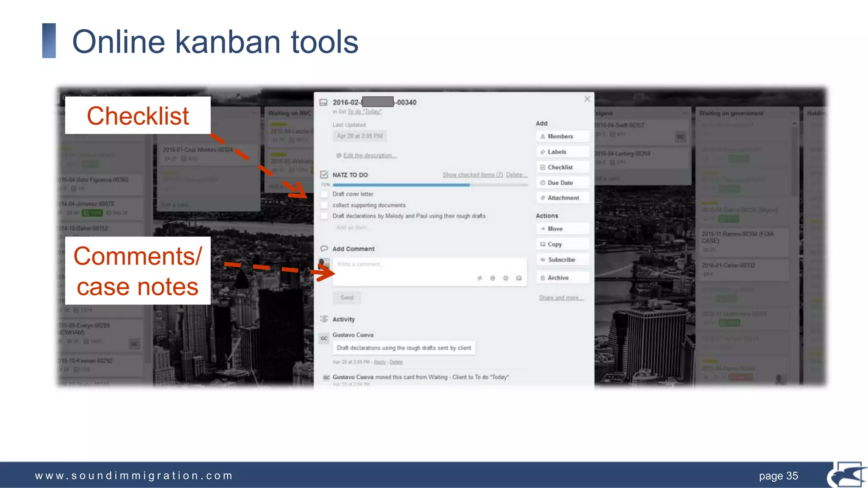Open the To do "Today" list link
868x488 pixels.
point(364,112)
